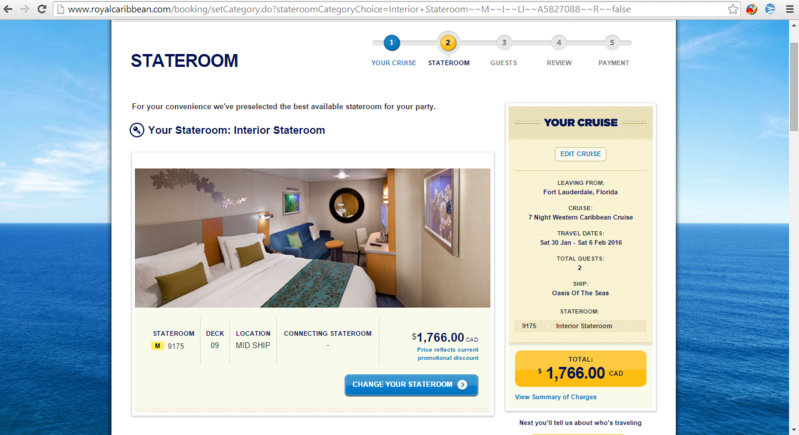The image size is (799, 435).
Task: Select step 2 Stateroom circle
Action: point(448,43)
